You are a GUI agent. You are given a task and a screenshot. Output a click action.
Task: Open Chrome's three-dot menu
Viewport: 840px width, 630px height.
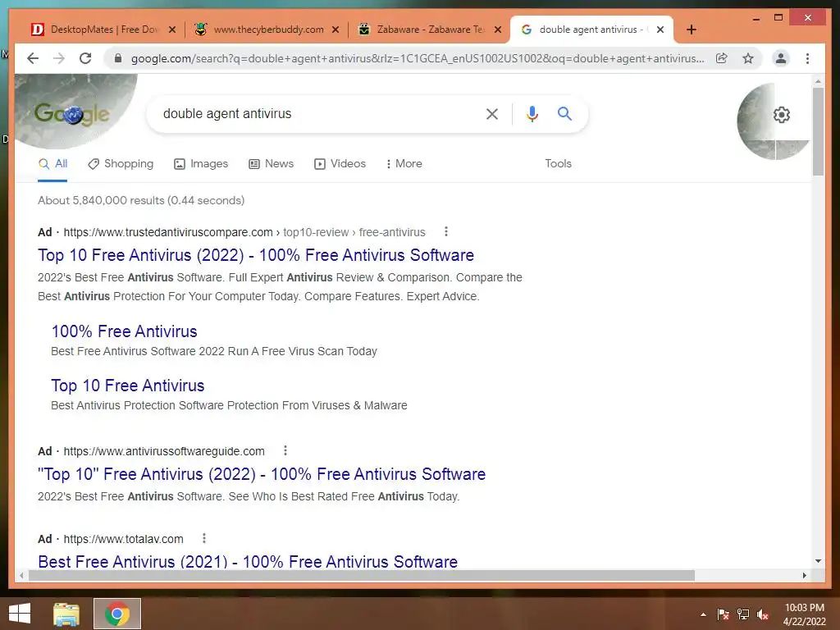[807, 58]
